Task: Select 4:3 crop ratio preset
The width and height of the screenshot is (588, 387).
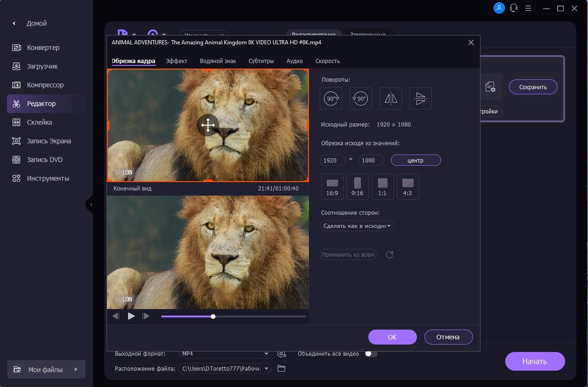Action: tap(408, 187)
